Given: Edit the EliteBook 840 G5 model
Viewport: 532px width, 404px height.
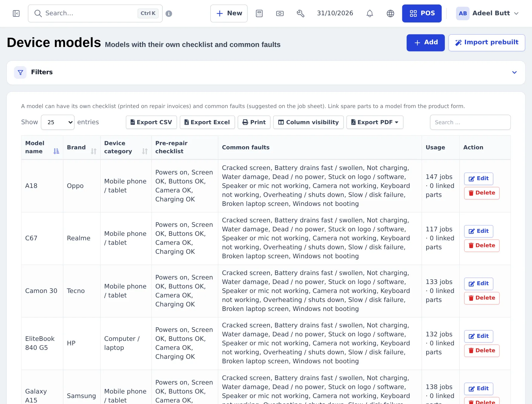Looking at the screenshot, I should 479,336.
